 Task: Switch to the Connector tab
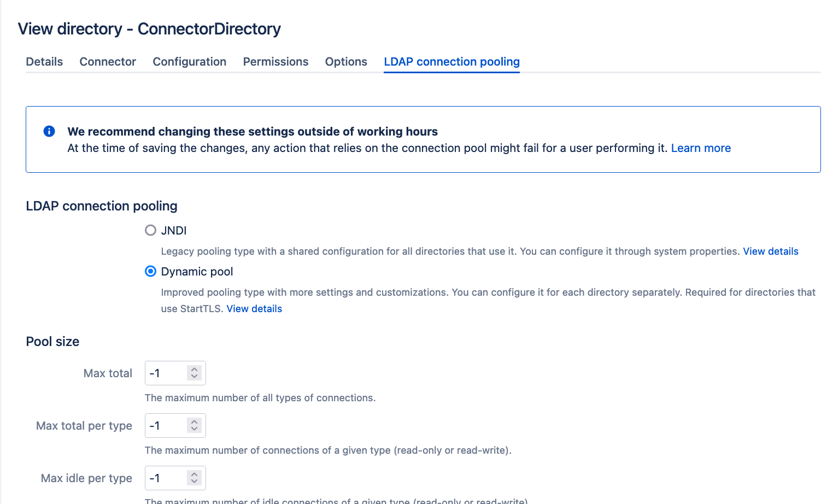coord(108,62)
